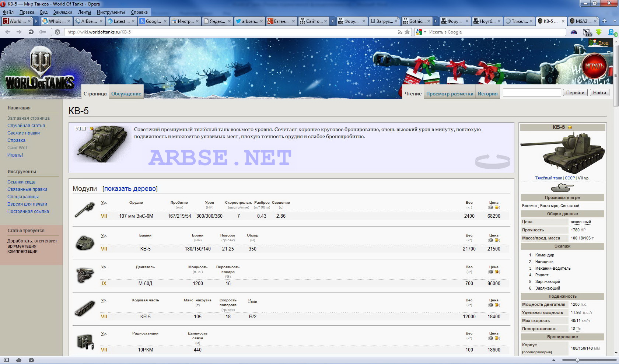Viewport: 619px width, 364px height.
Task: Open the Справка menu
Action: point(139,12)
